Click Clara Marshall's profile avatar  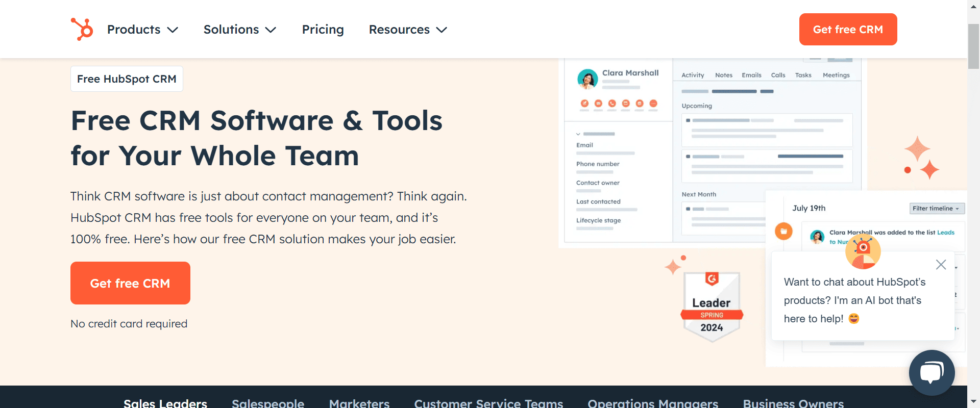point(587,79)
